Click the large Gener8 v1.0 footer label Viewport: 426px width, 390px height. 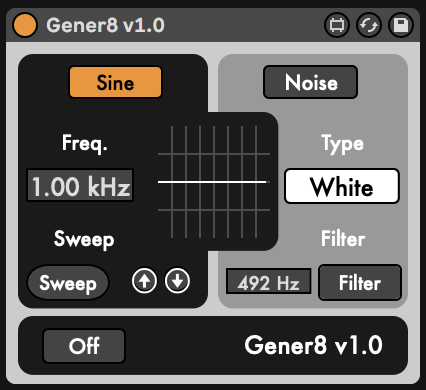[313, 345]
